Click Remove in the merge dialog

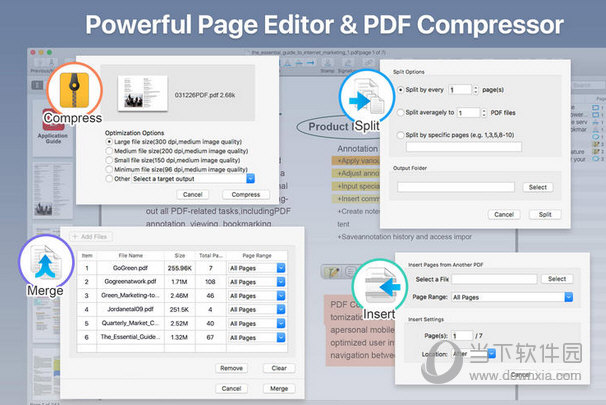pos(232,368)
